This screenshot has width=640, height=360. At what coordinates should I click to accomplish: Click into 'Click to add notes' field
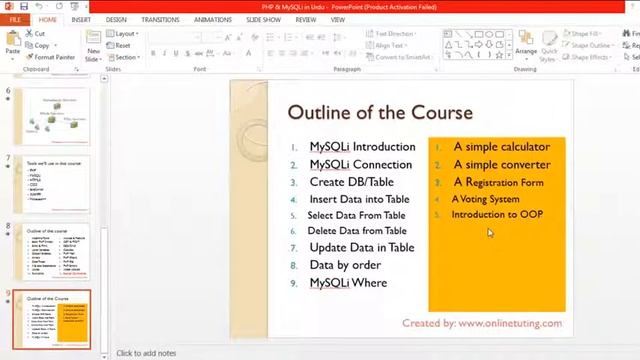tap(146, 353)
